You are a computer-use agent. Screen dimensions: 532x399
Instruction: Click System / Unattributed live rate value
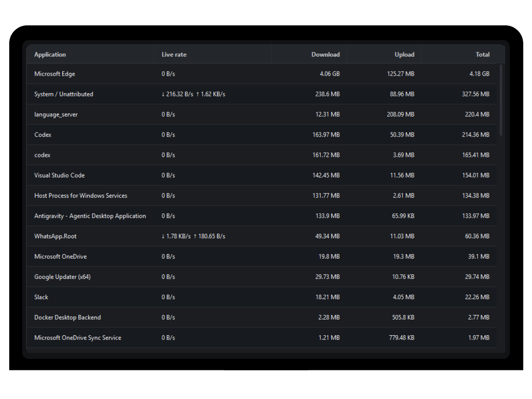[193, 94]
